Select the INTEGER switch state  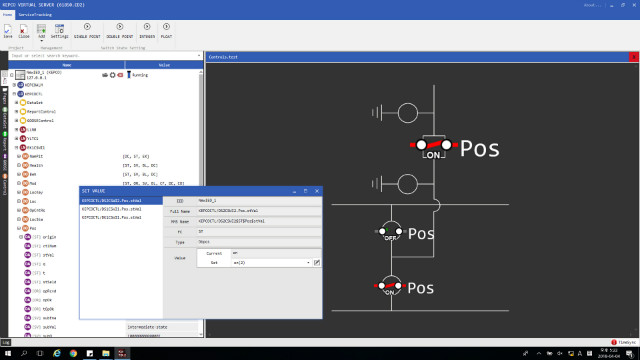tap(147, 31)
